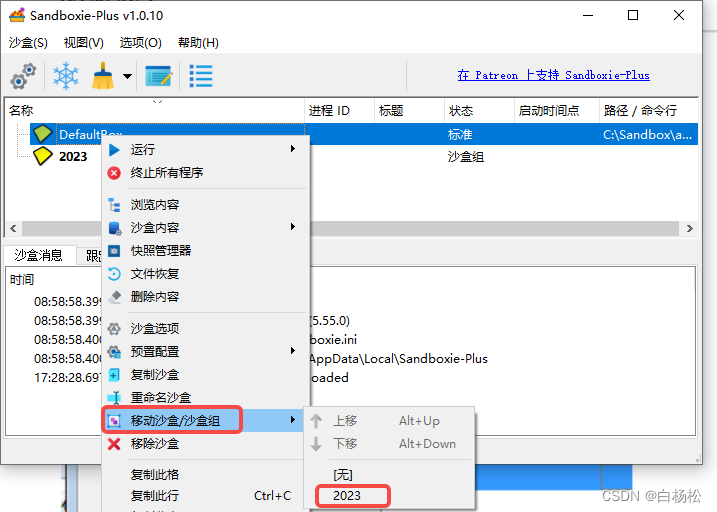Screen dimensions: 717x512
Task: Select group 2023 in the move submenu
Action: pos(390,496)
